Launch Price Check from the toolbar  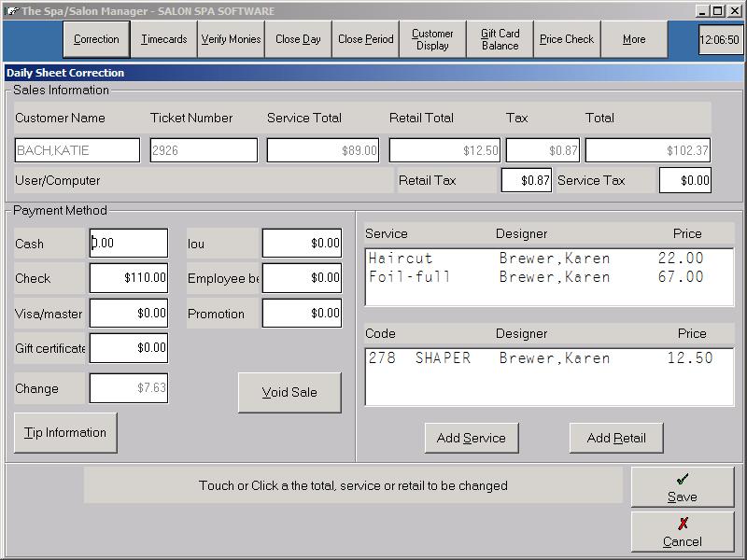[567, 39]
